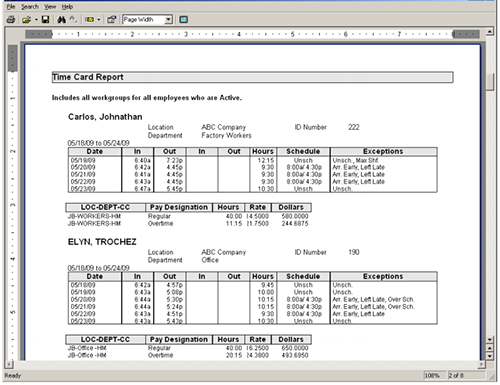This screenshot has height=385, width=500.
Task: Click the vertical scrollbar down arrow
Action: pyautogui.click(x=490, y=340)
